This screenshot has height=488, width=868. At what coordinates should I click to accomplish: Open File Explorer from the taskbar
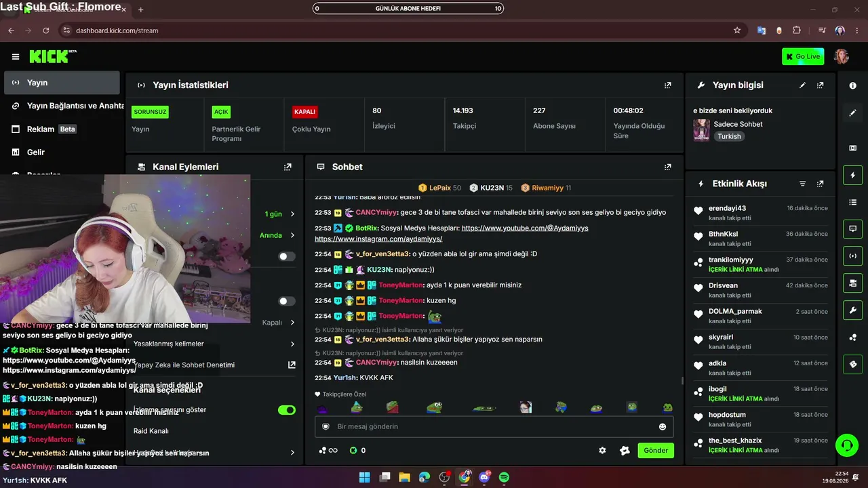[x=404, y=477]
